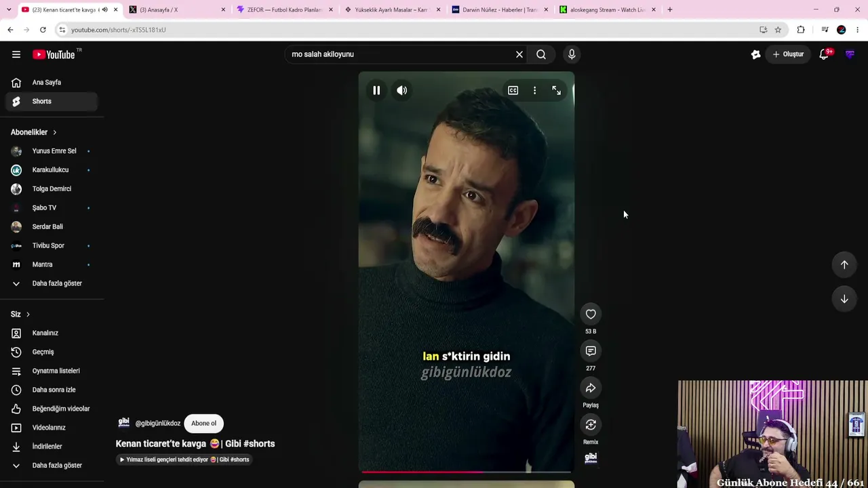
Task: Open Tivibu Spor channel
Action: pos(52,246)
